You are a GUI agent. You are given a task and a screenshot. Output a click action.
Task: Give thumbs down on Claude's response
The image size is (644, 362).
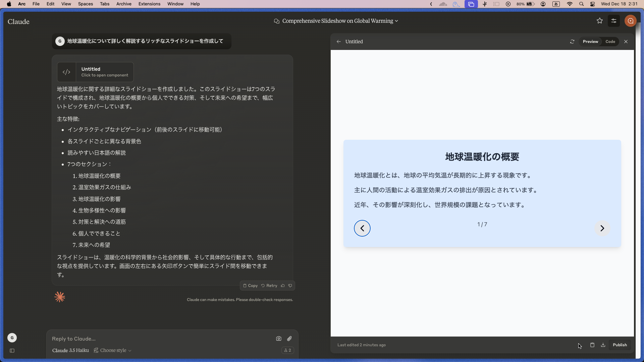point(290,286)
